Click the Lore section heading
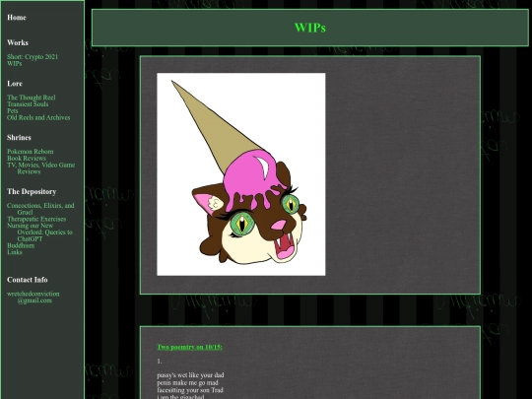This screenshot has width=532, height=399. click(x=15, y=84)
